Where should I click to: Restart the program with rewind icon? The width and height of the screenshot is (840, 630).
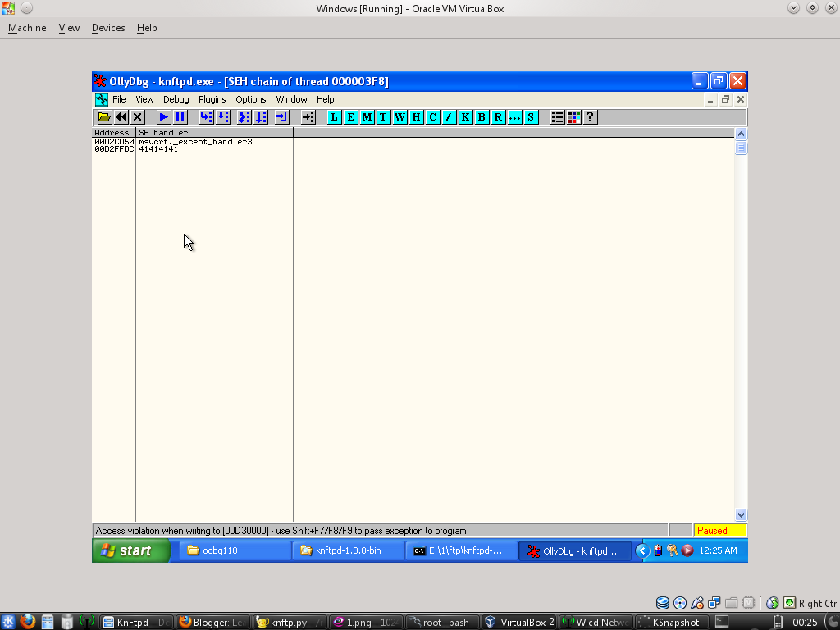point(121,116)
